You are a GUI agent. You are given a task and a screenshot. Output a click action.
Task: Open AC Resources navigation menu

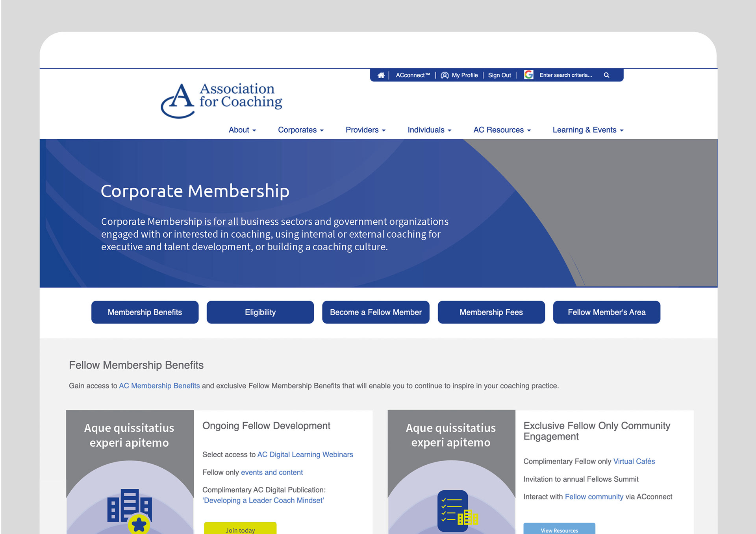click(502, 130)
